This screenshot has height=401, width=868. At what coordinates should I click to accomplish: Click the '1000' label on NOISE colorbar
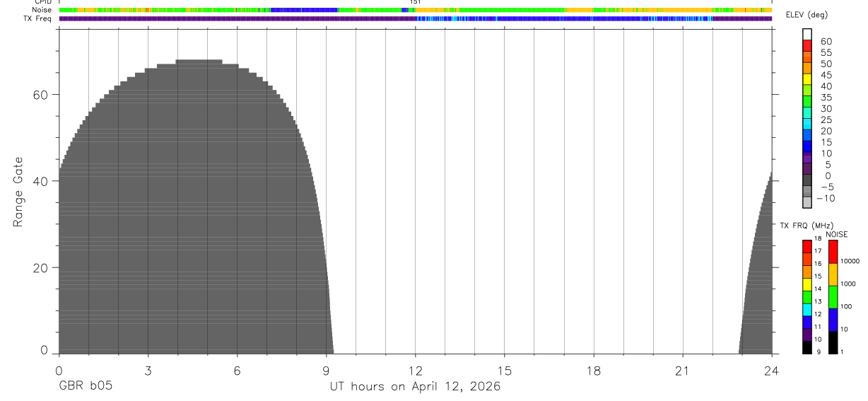[849, 284]
